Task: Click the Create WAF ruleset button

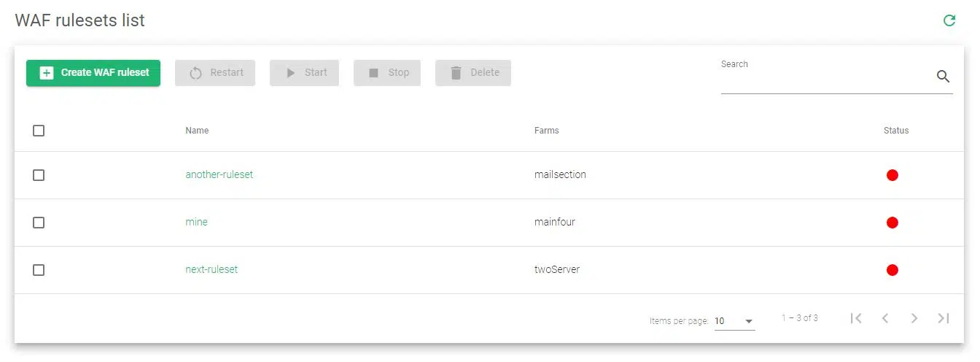Action: (93, 73)
